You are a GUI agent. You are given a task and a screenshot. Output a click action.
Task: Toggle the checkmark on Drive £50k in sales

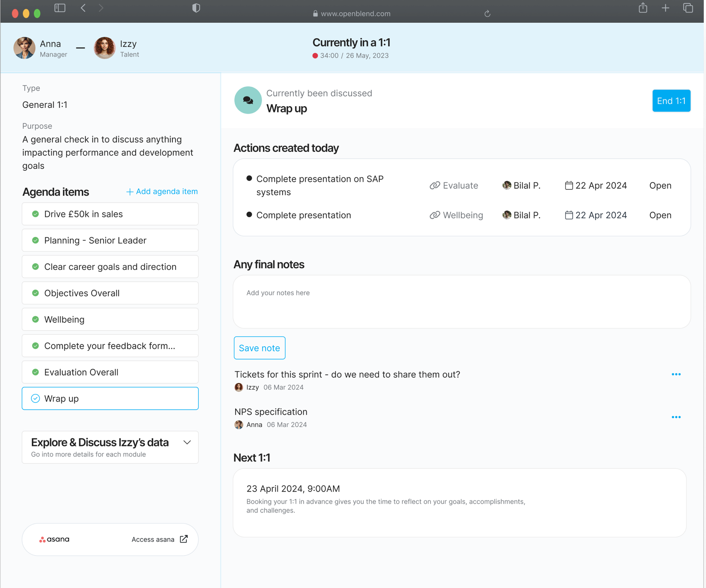[35, 214]
